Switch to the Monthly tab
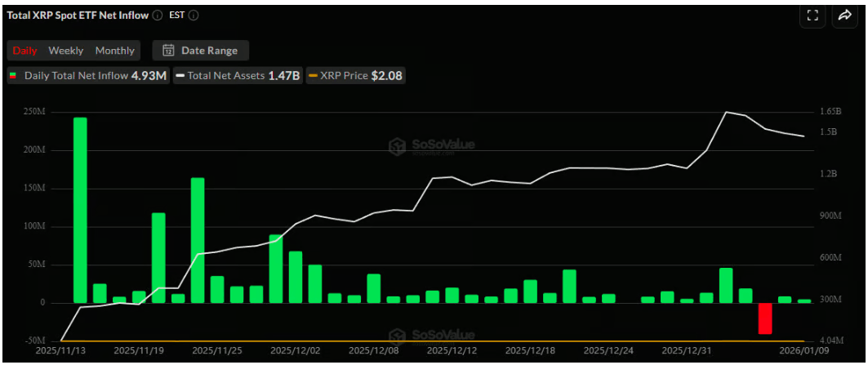This screenshot has height=365, width=868. [114, 51]
